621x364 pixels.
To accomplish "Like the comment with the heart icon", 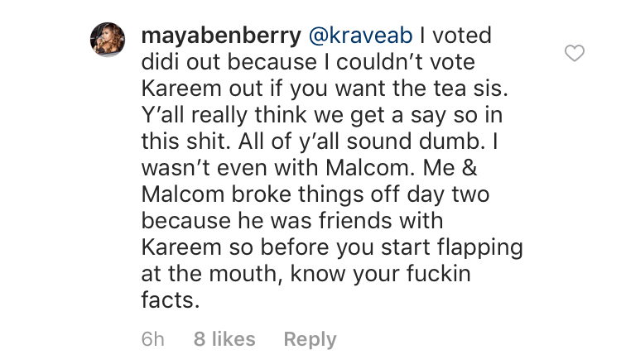I will [x=575, y=53].
